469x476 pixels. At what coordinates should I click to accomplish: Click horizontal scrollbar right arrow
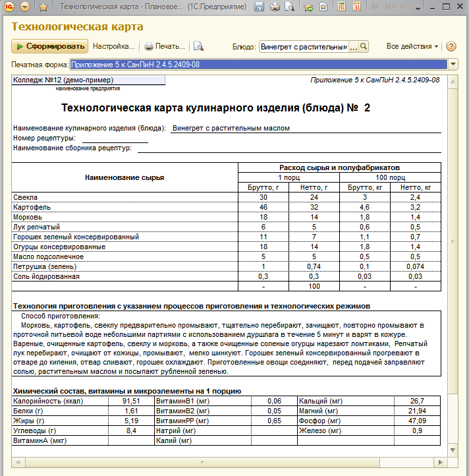[441, 462]
